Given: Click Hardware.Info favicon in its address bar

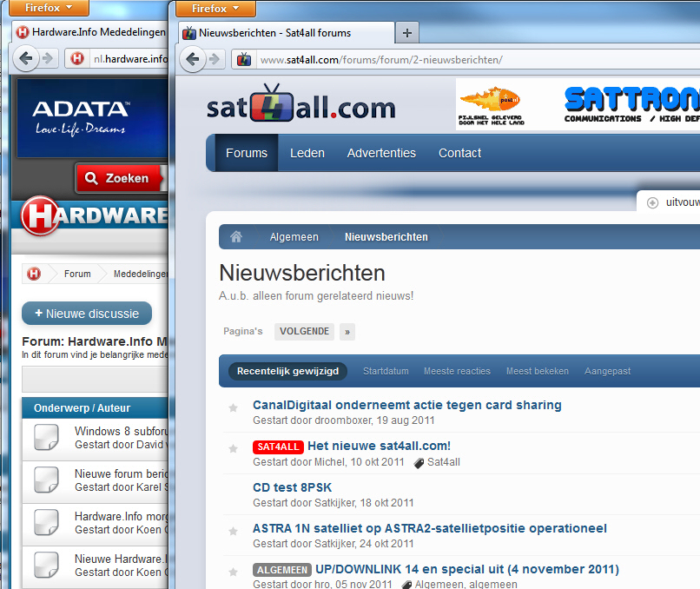Looking at the screenshot, I should 76,58.
